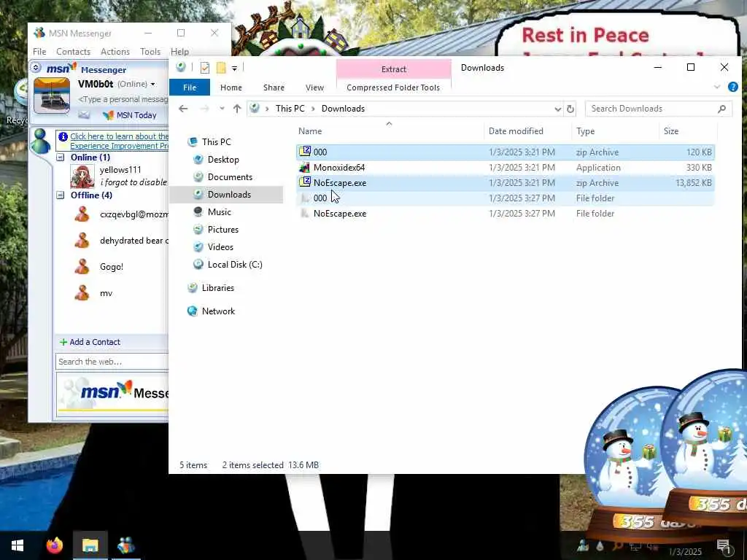Open the Start menu on the taskbar
Screen dimensions: 747x560
(x=18, y=545)
